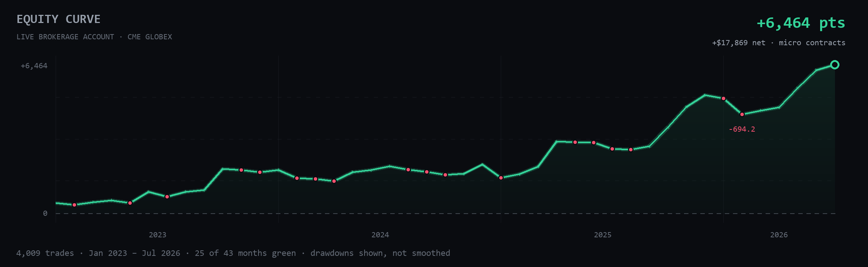The image size is (868, 267).
Task: Click the 2026 x-axis label
Action: 779,235
